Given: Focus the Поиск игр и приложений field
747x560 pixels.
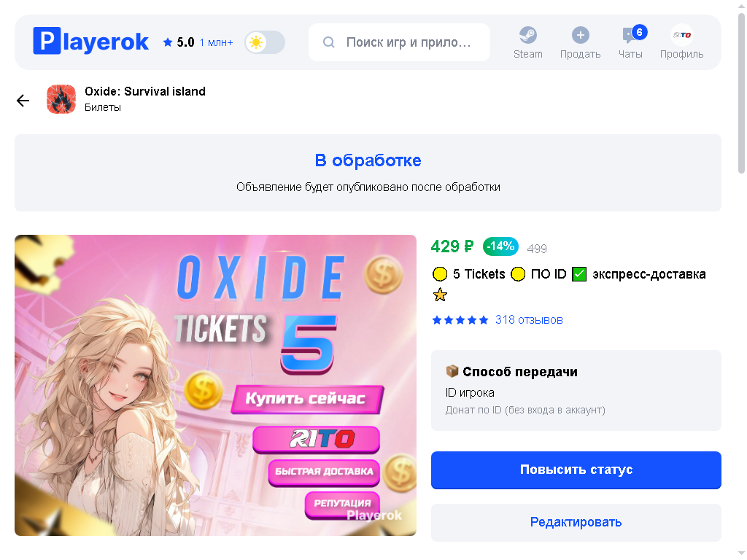Looking at the screenshot, I should click(399, 42).
